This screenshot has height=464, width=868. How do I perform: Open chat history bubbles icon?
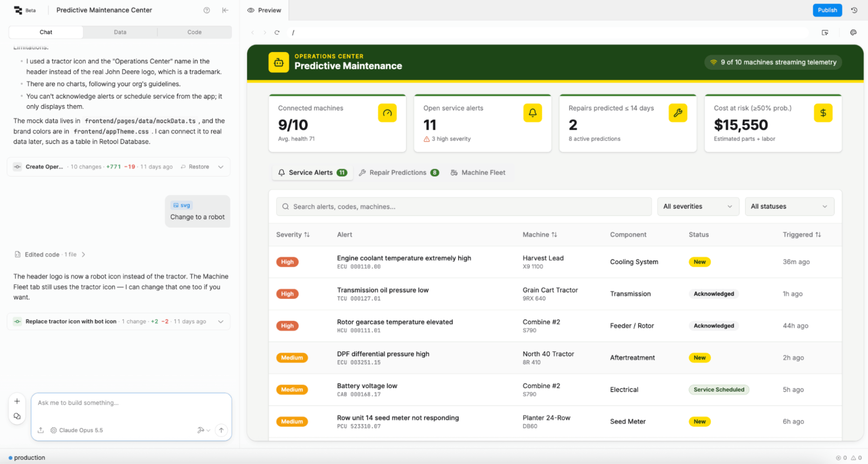pos(17,416)
